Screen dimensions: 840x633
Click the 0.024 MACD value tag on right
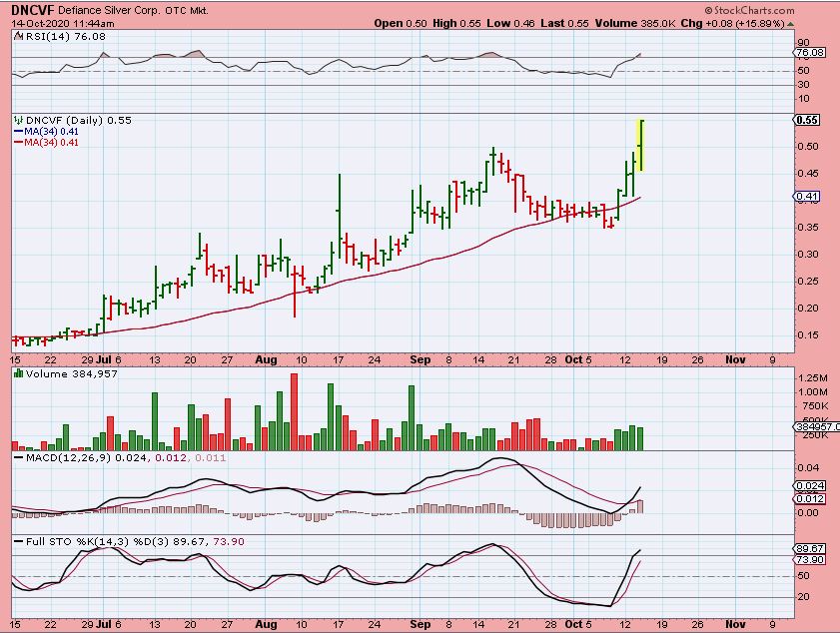[810, 486]
